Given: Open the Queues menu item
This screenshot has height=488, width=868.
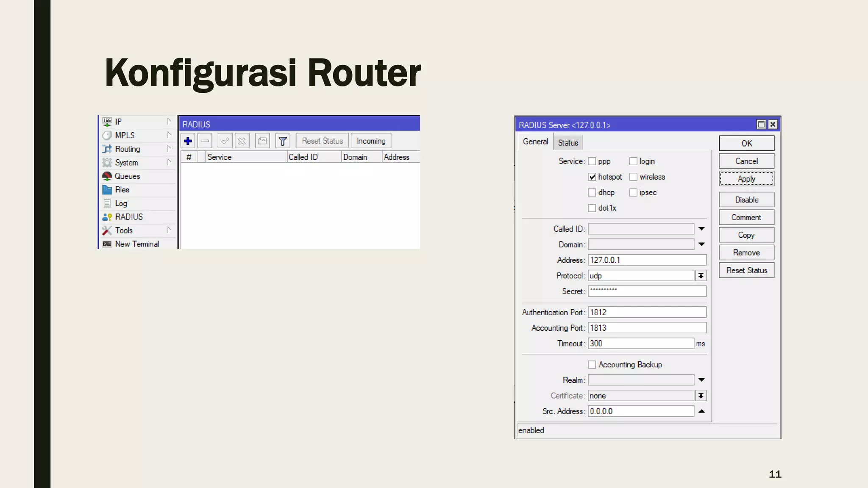Looking at the screenshot, I should 127,176.
